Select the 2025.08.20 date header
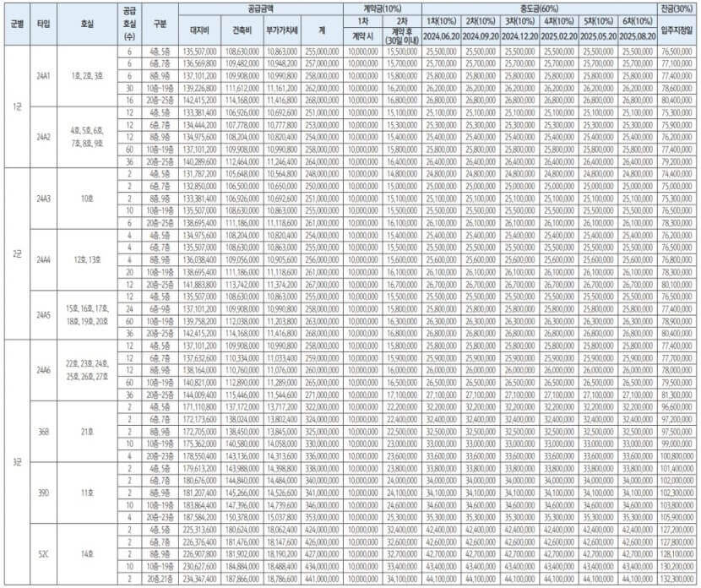The width and height of the screenshot is (701, 588). 638,36
